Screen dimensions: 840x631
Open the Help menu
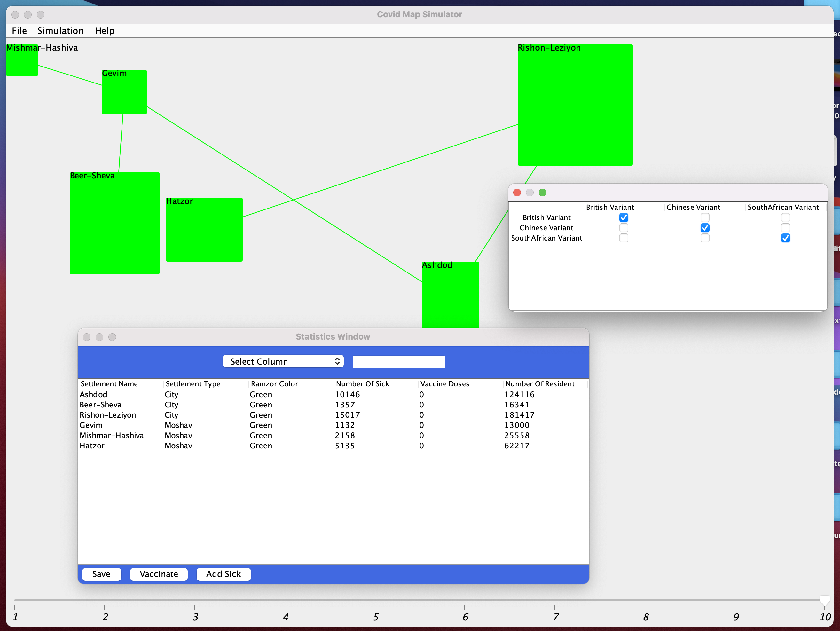(105, 31)
